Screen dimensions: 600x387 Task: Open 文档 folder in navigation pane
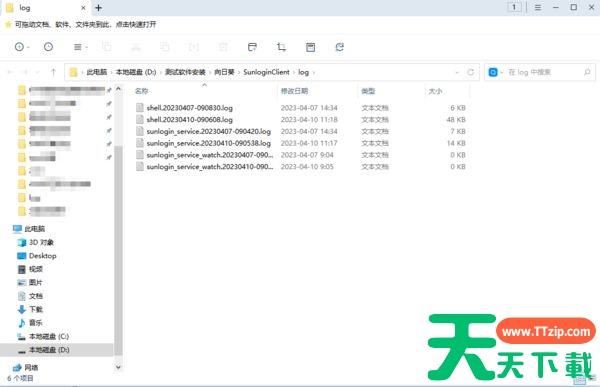click(36, 296)
